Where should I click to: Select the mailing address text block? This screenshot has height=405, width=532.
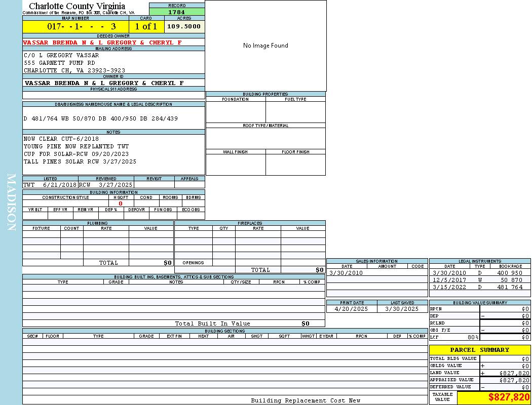(x=74, y=63)
